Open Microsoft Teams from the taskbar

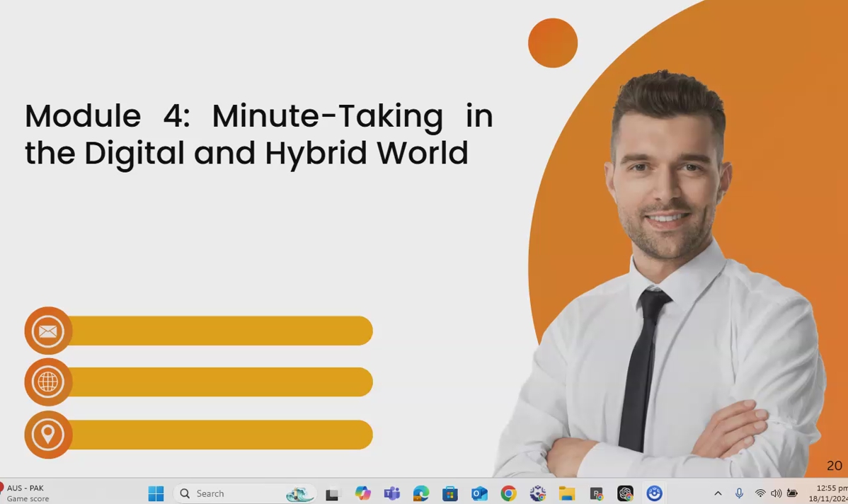[x=391, y=493]
